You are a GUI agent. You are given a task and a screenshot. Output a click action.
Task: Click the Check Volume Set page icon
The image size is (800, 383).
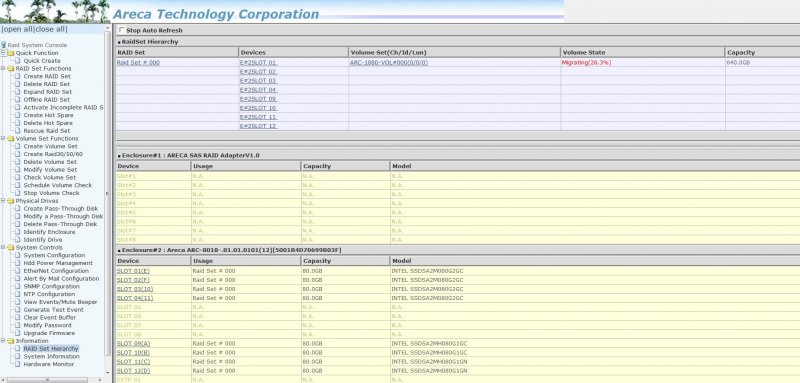[x=18, y=177]
